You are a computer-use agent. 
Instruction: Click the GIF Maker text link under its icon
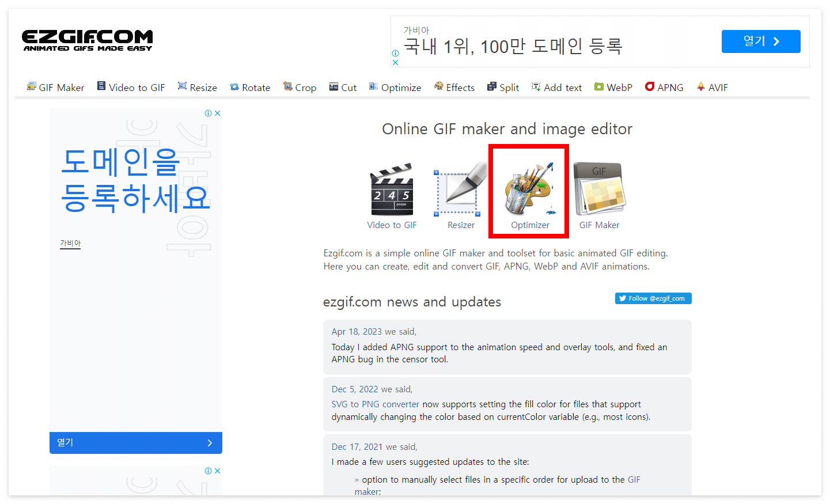(x=599, y=225)
